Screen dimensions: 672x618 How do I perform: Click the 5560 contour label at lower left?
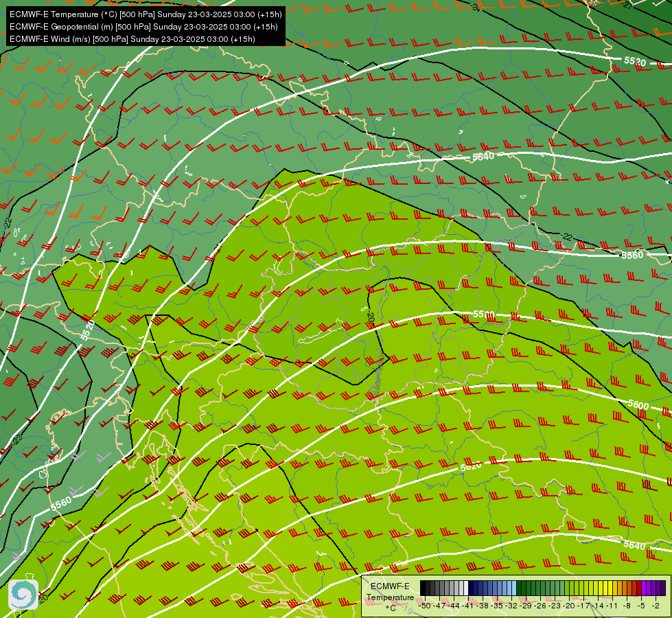[61, 504]
